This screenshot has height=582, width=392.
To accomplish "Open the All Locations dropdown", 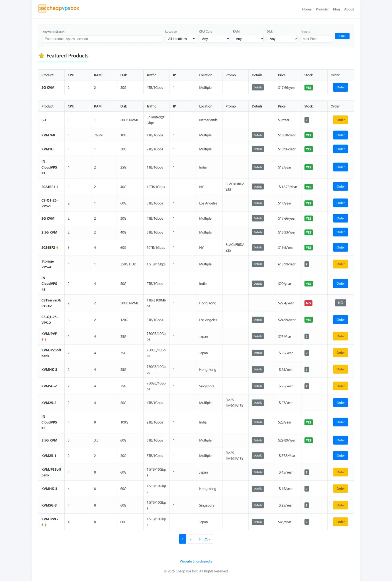I will tap(180, 39).
